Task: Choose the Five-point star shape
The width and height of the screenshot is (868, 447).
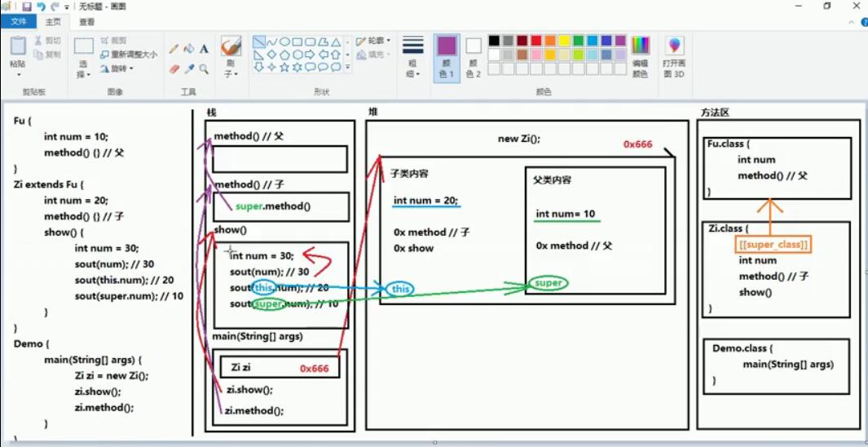Action: click(x=284, y=67)
